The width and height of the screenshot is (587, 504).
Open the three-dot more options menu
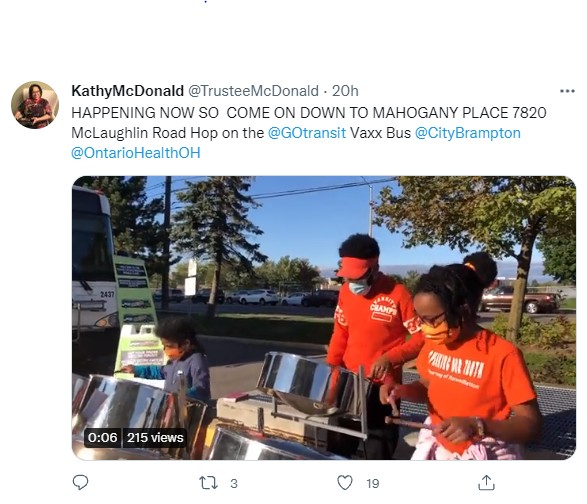[x=567, y=91]
